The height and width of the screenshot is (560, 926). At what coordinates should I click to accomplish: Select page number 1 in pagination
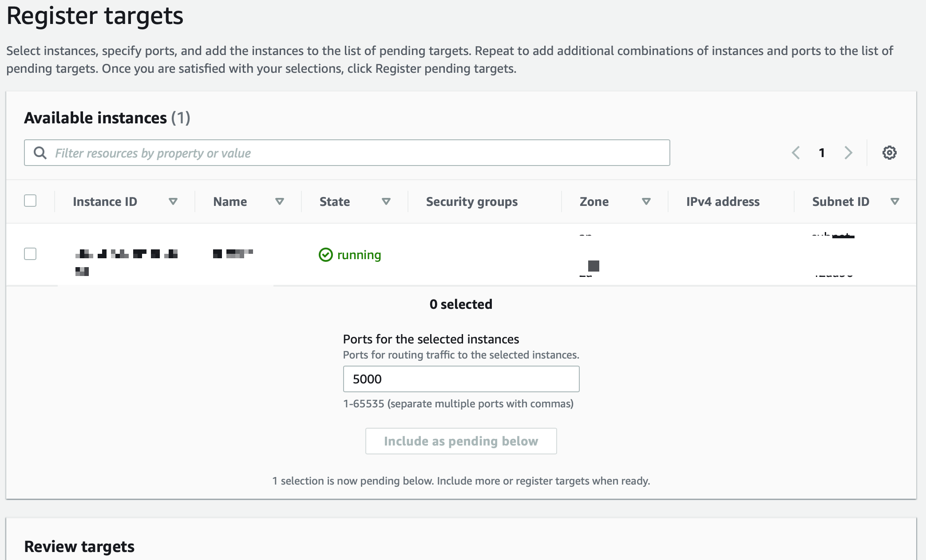822,153
